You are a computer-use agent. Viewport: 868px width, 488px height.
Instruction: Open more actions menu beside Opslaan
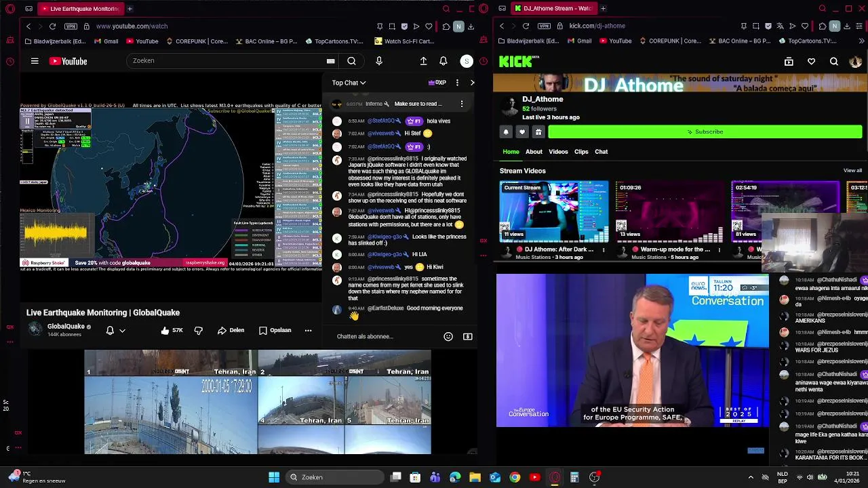point(308,330)
